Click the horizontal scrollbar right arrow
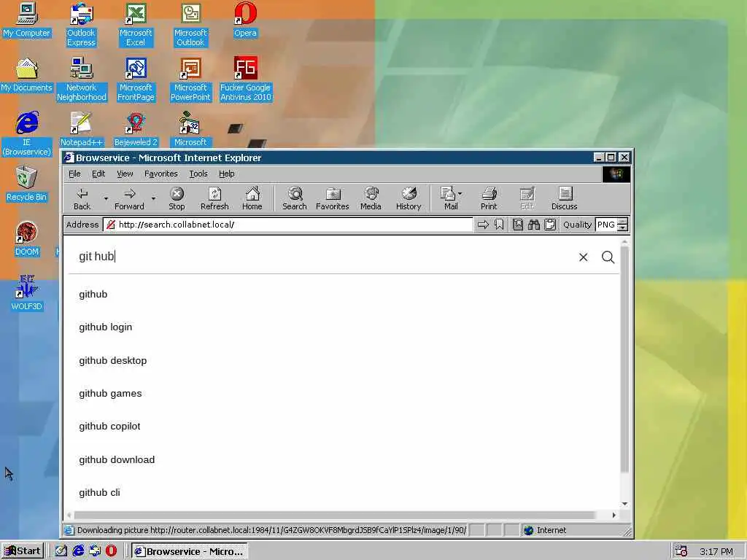The height and width of the screenshot is (560, 747). pos(614,515)
